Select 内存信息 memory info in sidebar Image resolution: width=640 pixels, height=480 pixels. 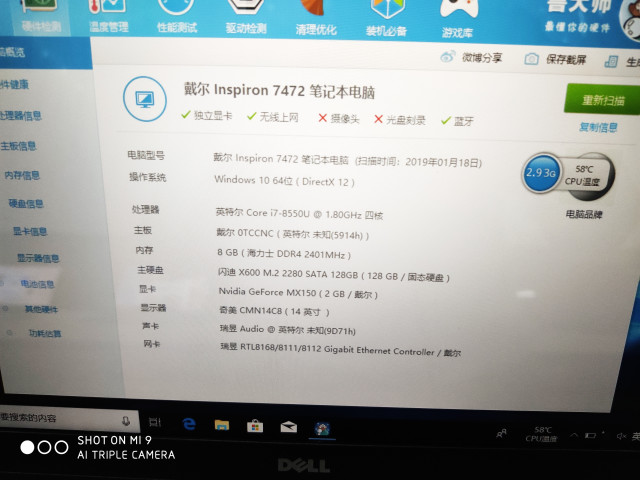22,175
